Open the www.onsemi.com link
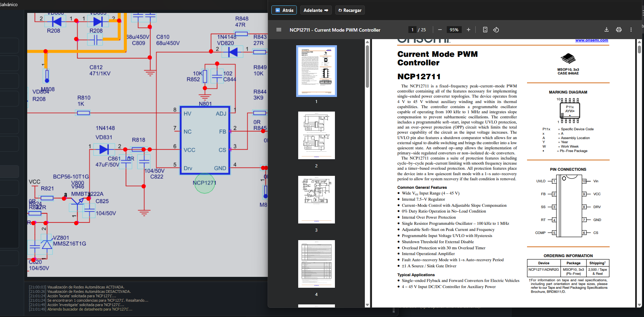The image size is (644, 317). click(x=592, y=40)
